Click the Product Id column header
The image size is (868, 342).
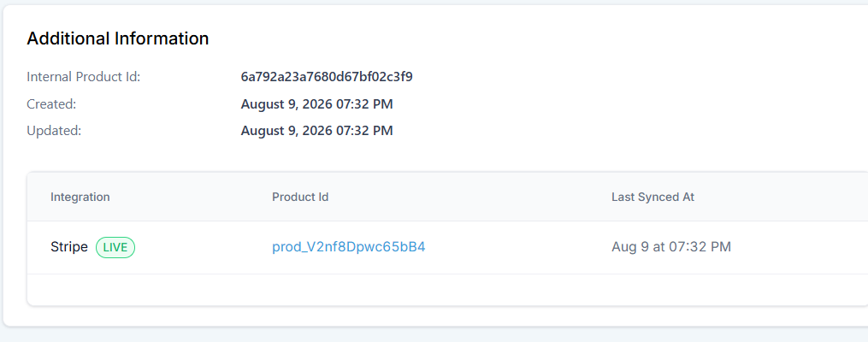pos(300,197)
